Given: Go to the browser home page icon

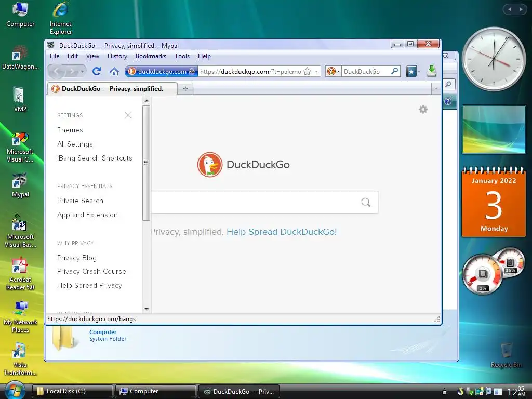Looking at the screenshot, I should click(x=114, y=71).
